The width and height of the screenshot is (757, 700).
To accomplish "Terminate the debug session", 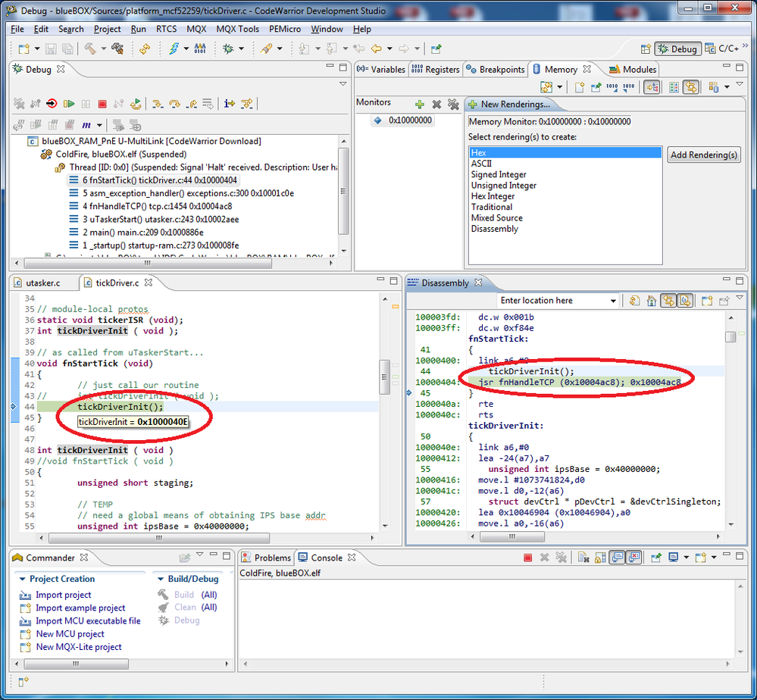I will pyautogui.click(x=102, y=104).
